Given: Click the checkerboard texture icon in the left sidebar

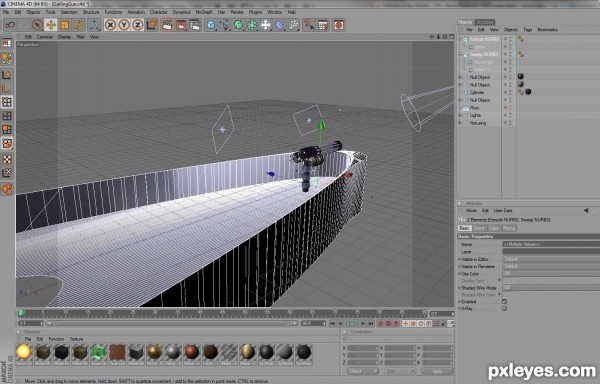Looking at the screenshot, I should click(x=7, y=159).
